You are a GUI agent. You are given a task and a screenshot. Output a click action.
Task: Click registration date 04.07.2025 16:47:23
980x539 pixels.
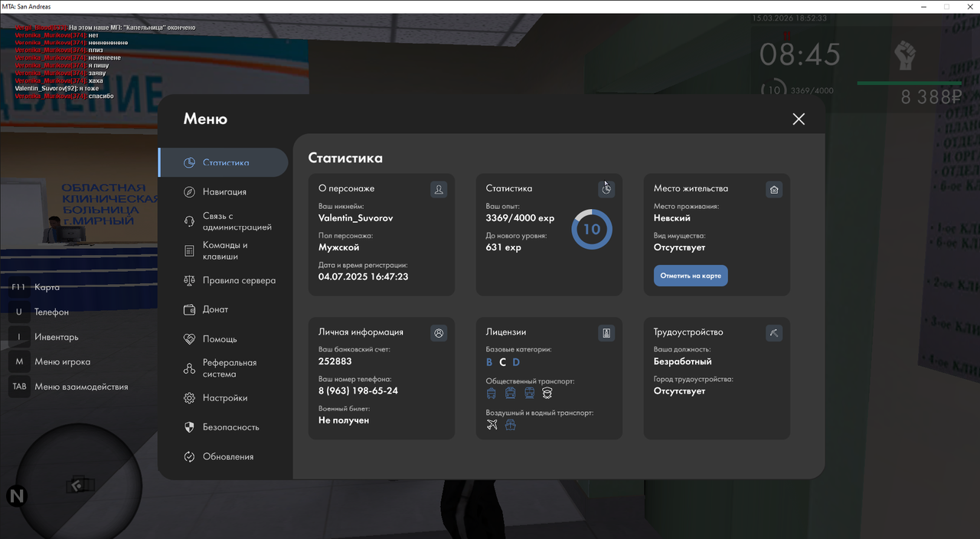(364, 276)
